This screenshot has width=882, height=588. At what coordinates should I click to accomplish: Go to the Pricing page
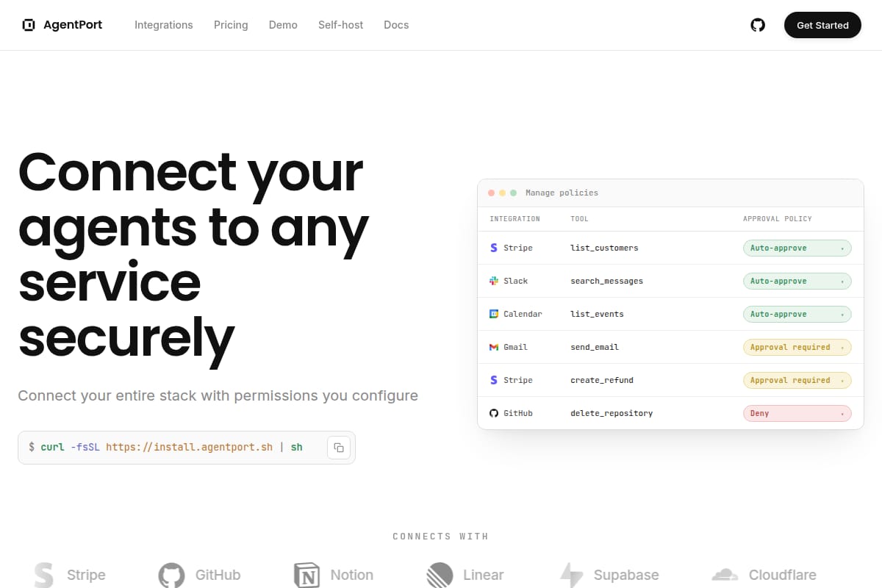tap(231, 25)
